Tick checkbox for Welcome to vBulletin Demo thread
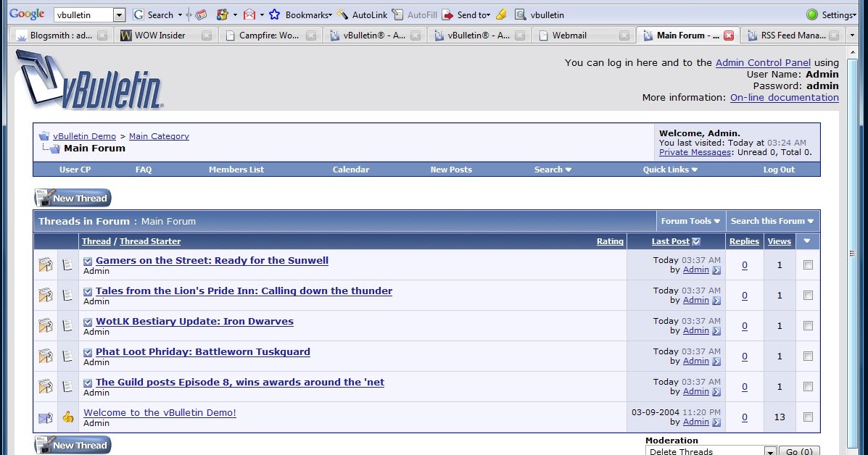 coord(809,417)
